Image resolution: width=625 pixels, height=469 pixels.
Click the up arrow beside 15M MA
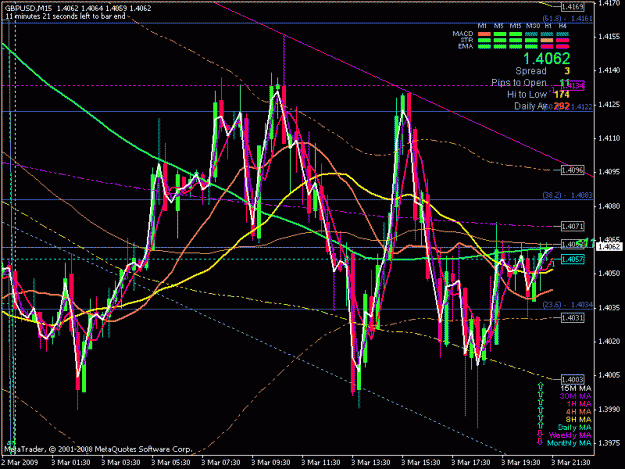(x=540, y=386)
